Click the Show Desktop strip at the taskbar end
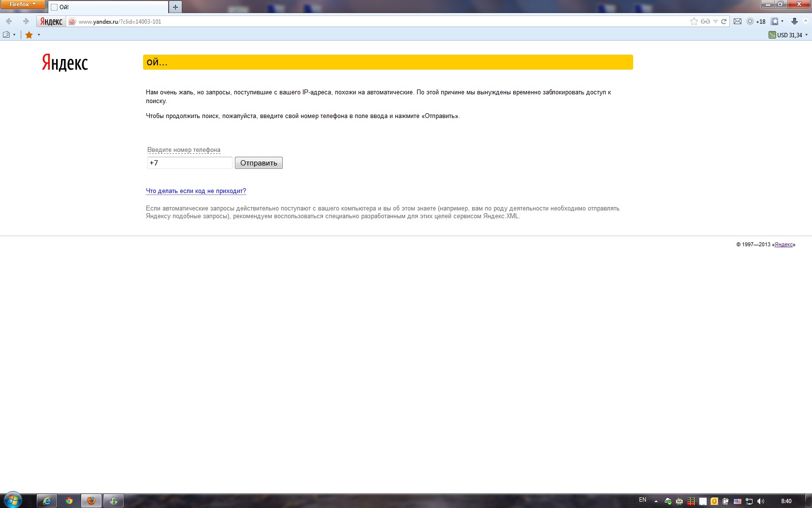812x508 pixels. click(x=808, y=501)
